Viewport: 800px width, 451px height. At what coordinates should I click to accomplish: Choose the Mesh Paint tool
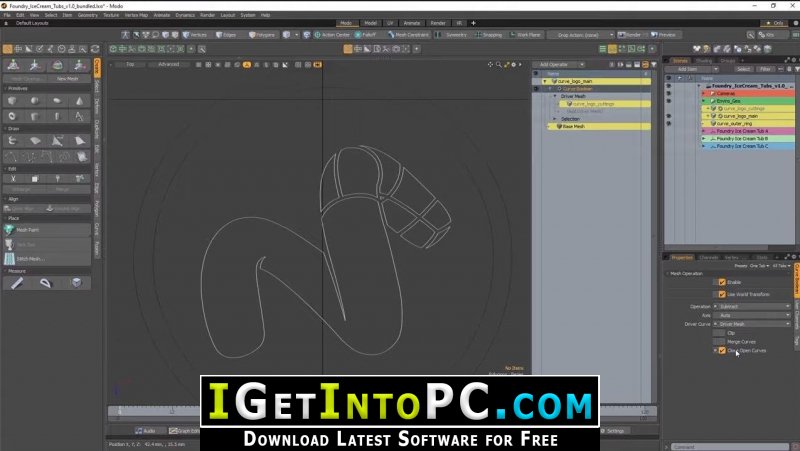coord(47,230)
